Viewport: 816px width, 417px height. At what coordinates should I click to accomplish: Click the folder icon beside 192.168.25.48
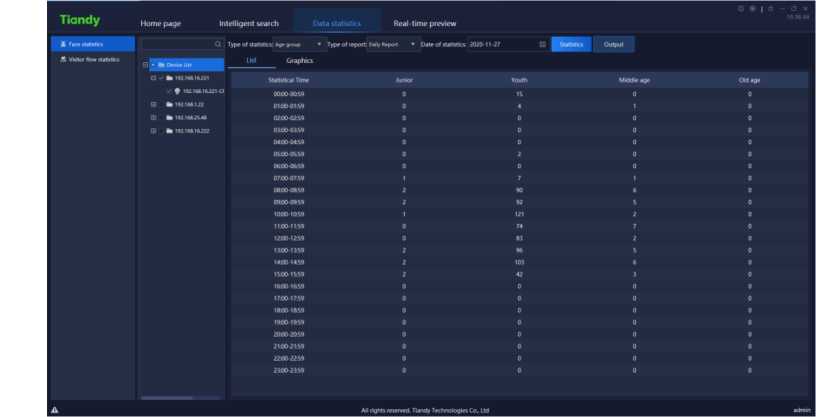(169, 117)
